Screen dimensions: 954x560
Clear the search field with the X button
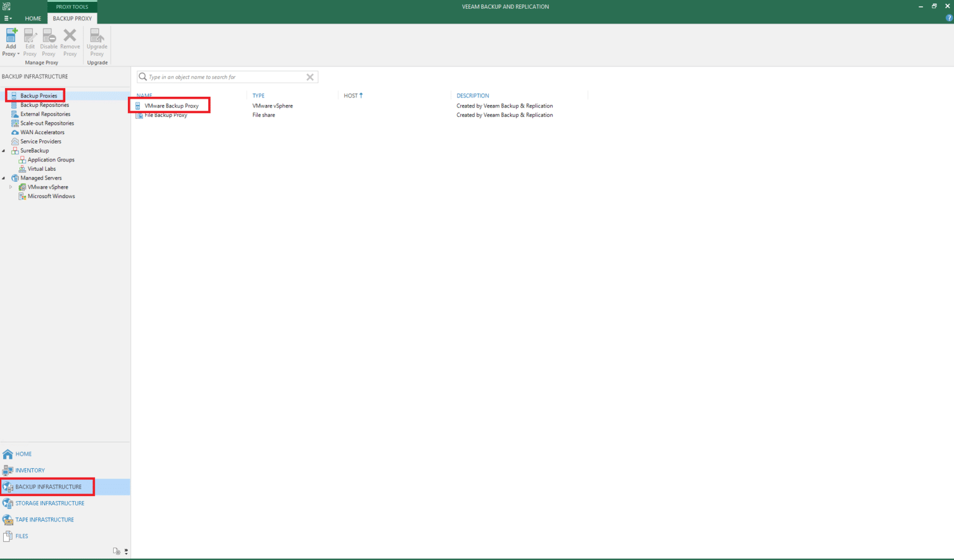point(310,76)
